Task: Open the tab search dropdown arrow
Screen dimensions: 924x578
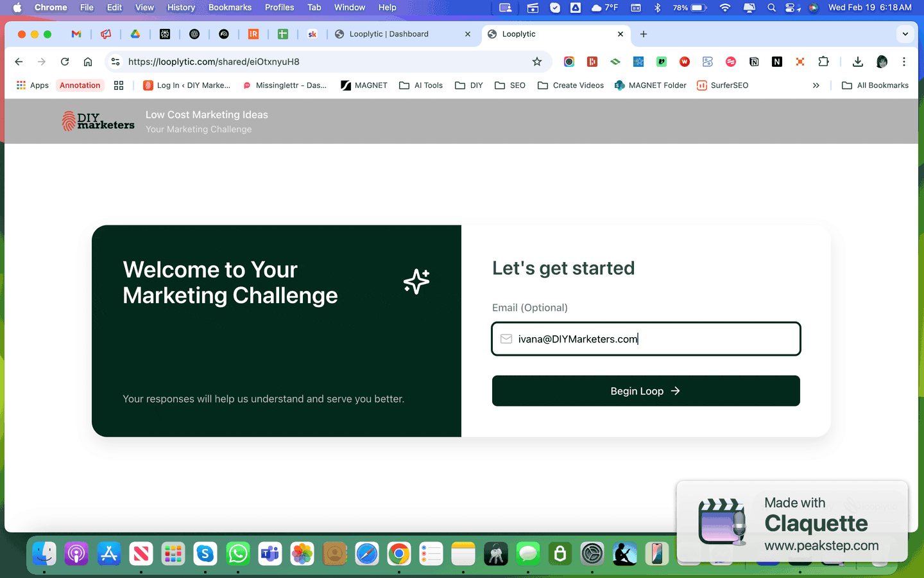Action: [905, 33]
